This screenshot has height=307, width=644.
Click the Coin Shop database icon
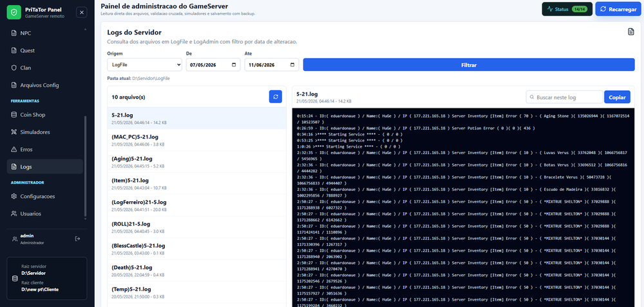click(x=14, y=115)
